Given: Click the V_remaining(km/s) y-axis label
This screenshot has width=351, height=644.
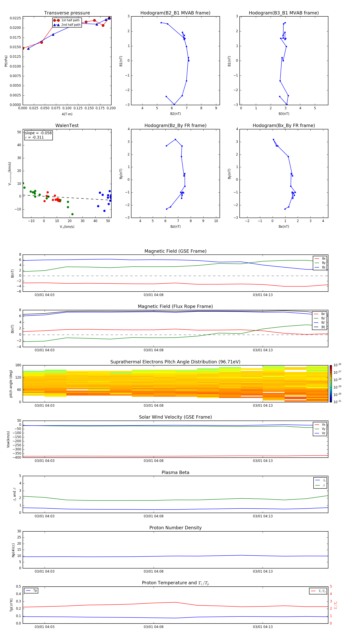Looking at the screenshot, I should pyautogui.click(x=10, y=173).
